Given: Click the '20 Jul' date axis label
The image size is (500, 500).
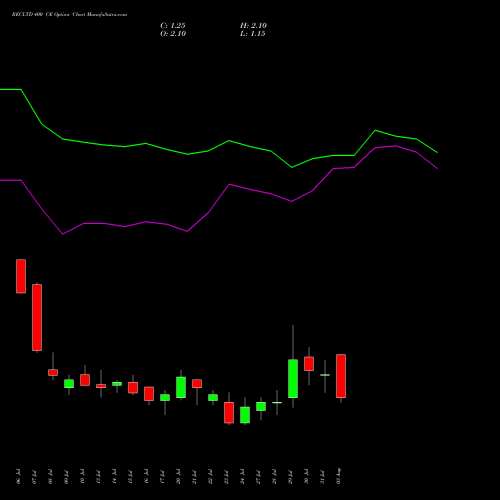Looking at the screenshot, I should pyautogui.click(x=178, y=477).
